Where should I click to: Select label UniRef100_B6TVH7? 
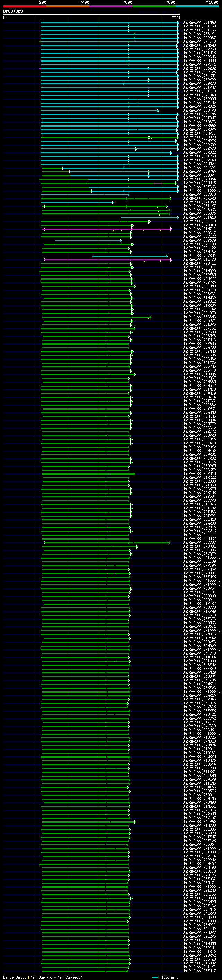pyautogui.click(x=199, y=88)
